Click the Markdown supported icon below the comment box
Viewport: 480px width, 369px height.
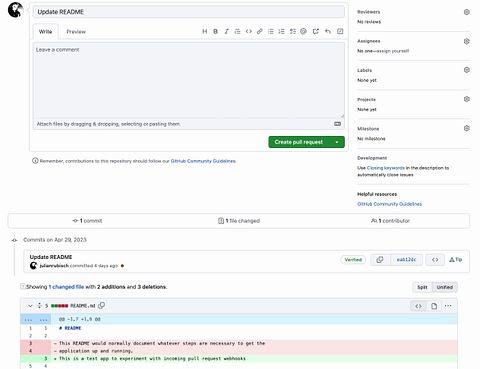pyautogui.click(x=338, y=124)
